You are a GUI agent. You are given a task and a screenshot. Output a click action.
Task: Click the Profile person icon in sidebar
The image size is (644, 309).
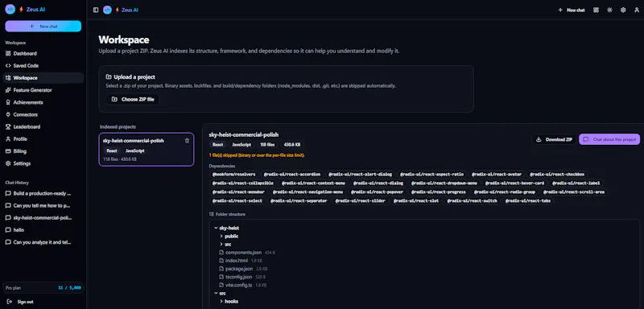[x=8, y=138]
